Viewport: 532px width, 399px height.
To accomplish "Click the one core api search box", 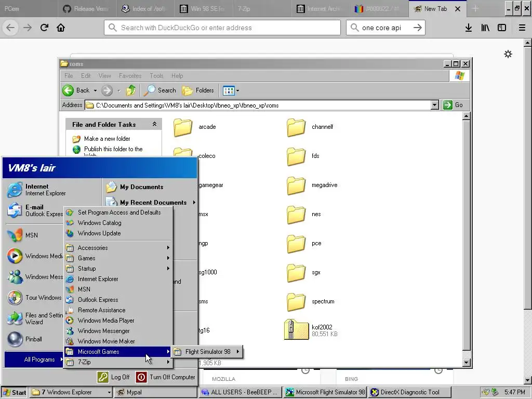I will tap(385, 28).
